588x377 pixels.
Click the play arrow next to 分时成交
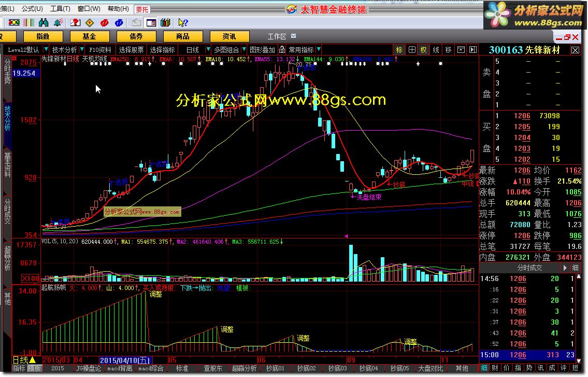tap(565, 268)
